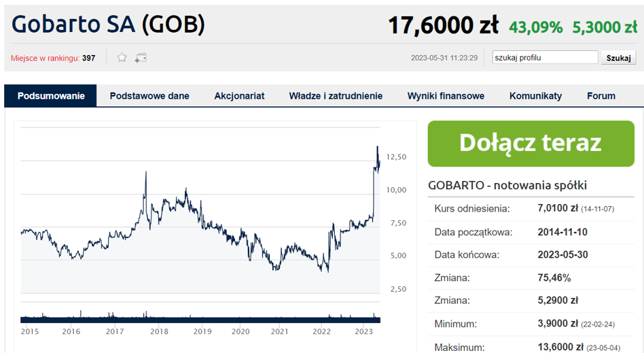Viewport: 644px width, 353px height.
Task: Click the 2015 label on chart axis
Action: pyautogui.click(x=30, y=331)
